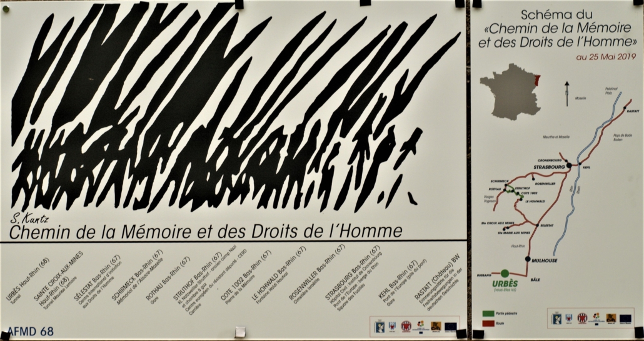Image resolution: width=644 pixels, height=341 pixels.
Task: Click the 'Meurthe et Moselle' region label
Action: click(x=556, y=137)
